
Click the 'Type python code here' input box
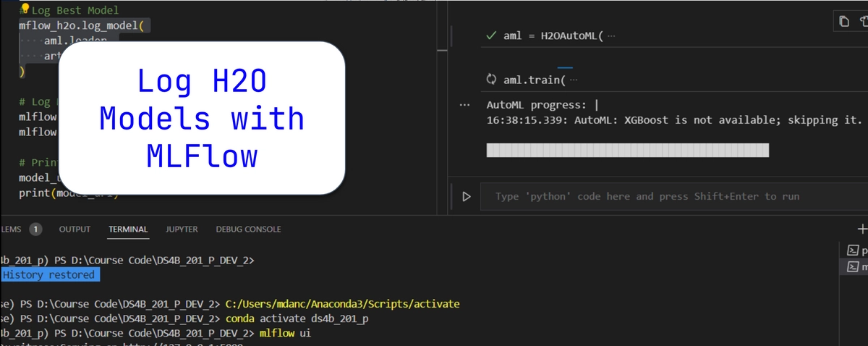click(673, 196)
